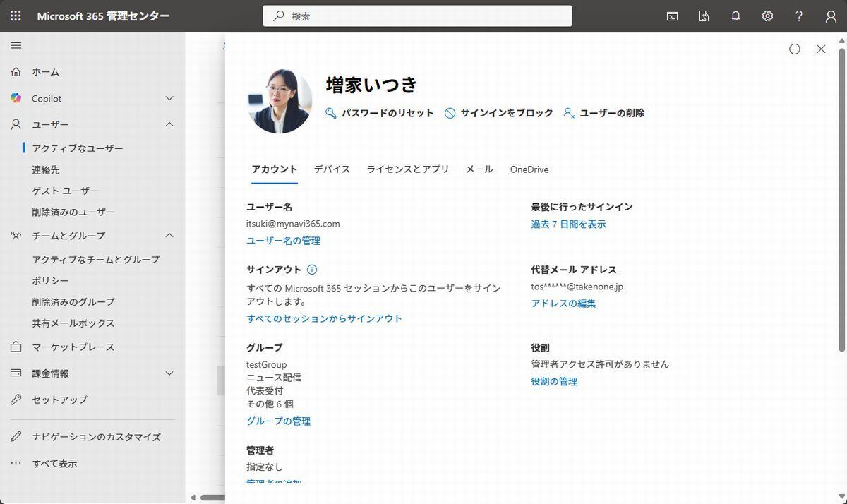
Task: Click the Users person icon
Action: coord(16,124)
